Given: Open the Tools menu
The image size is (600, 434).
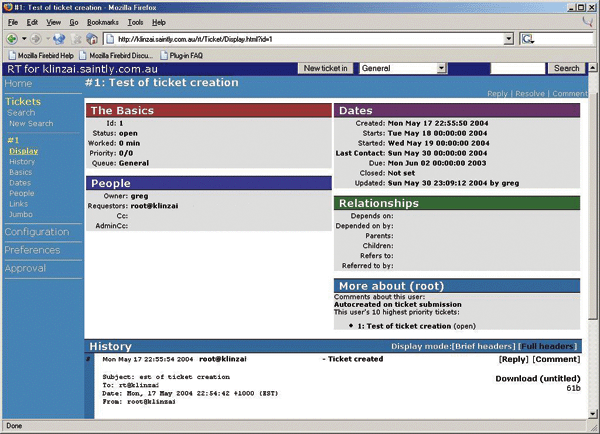Looking at the screenshot, I should 135,22.
